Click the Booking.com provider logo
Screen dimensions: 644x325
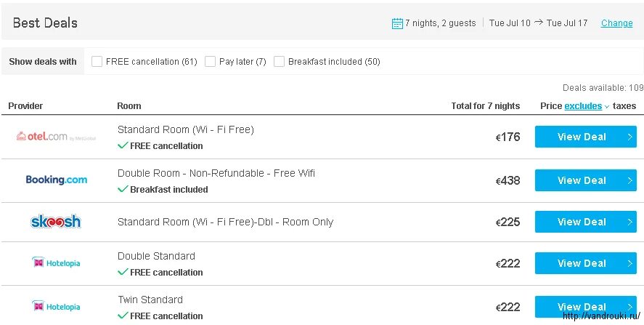coord(56,180)
